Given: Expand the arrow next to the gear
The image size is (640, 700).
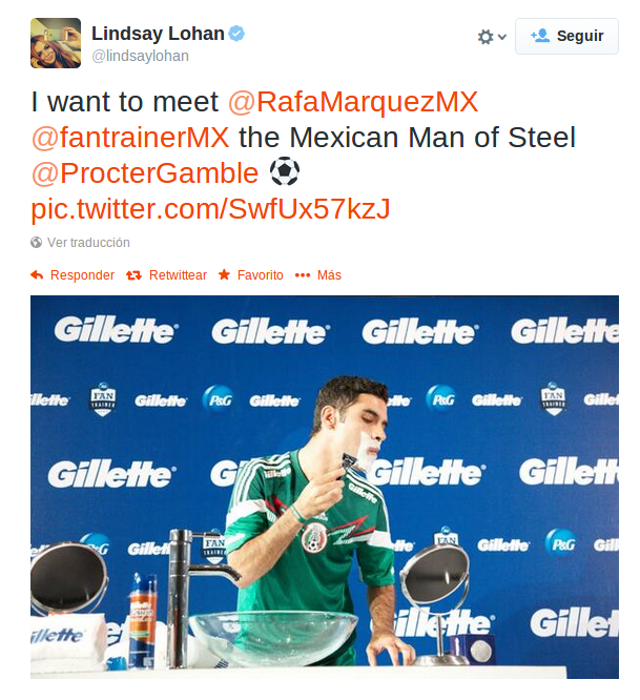Looking at the screenshot, I should point(502,37).
